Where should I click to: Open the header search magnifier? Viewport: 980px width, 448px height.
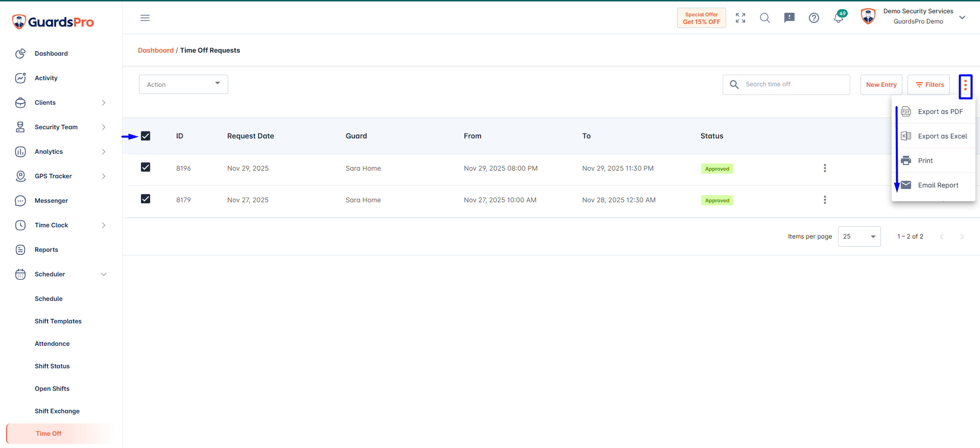pos(765,18)
